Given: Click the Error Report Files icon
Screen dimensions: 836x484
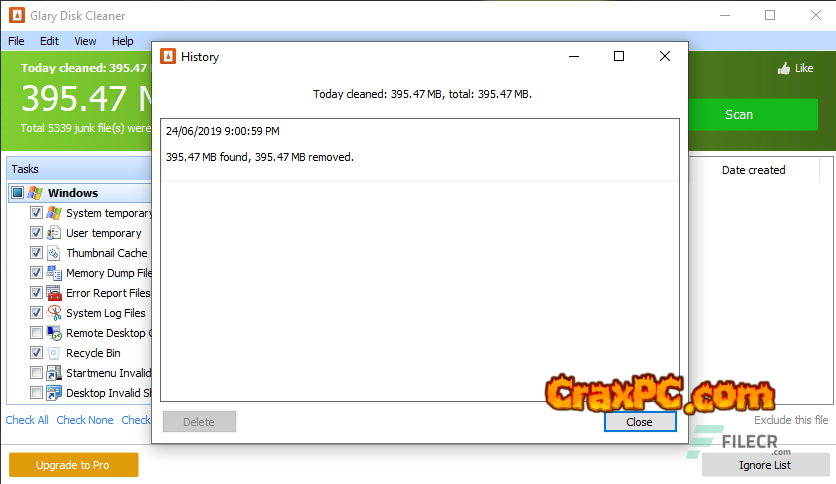Looking at the screenshot, I should 54,293.
